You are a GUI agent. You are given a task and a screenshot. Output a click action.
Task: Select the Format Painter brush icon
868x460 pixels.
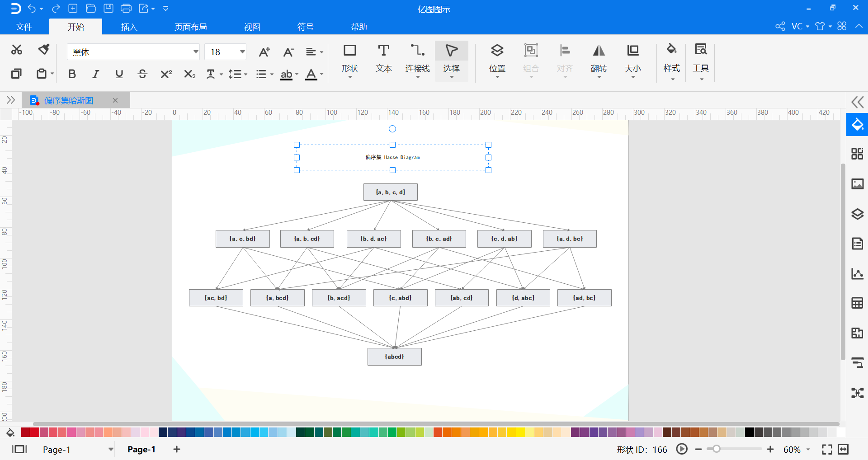(x=43, y=50)
